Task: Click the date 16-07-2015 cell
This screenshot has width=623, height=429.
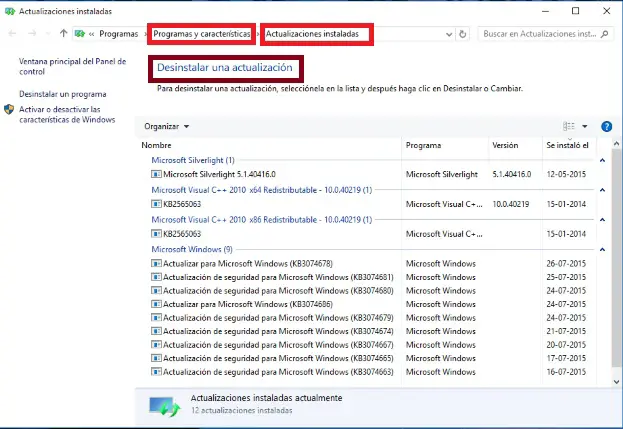Action: click(566, 372)
